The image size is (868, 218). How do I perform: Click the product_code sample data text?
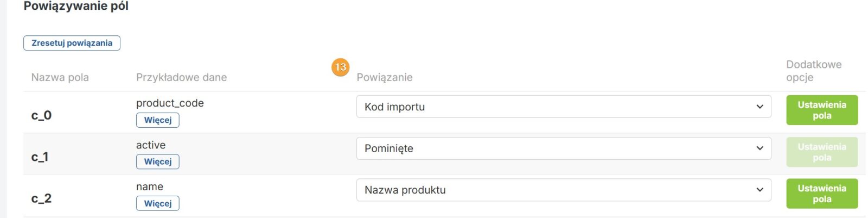point(170,103)
